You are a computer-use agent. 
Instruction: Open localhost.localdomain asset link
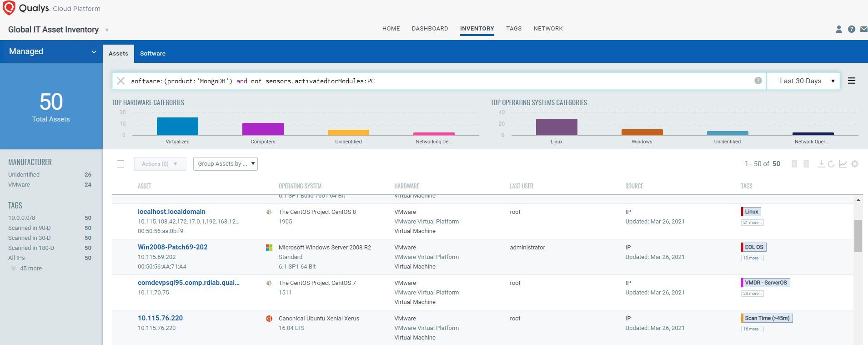tap(171, 212)
